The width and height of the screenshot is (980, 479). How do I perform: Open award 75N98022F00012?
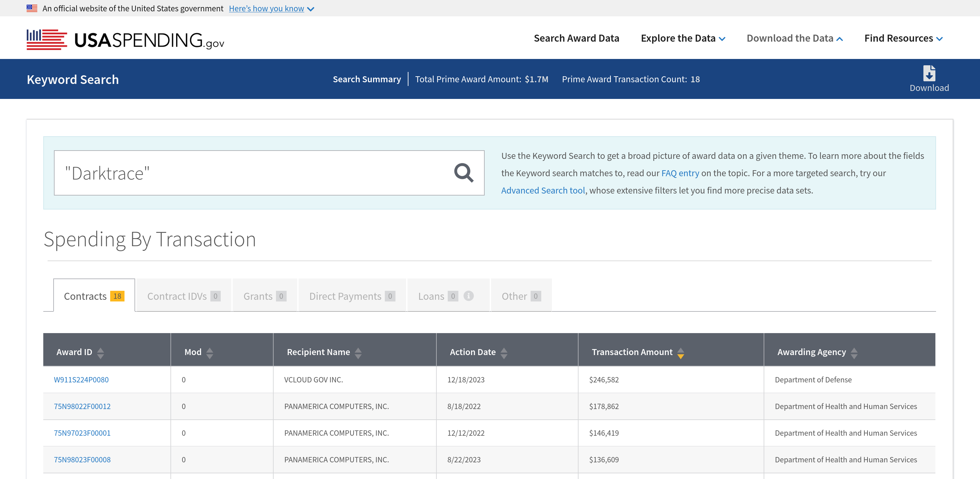(x=82, y=406)
